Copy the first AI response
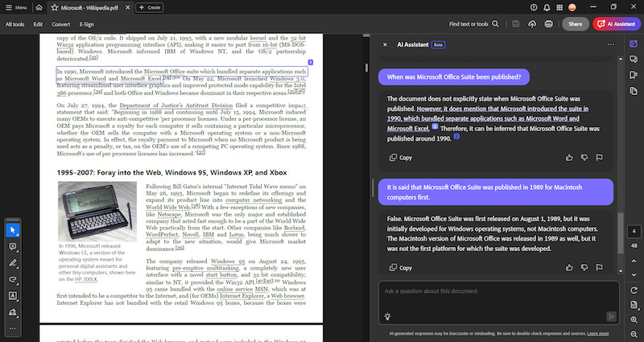Screen dimensions: 644x342 400,158
